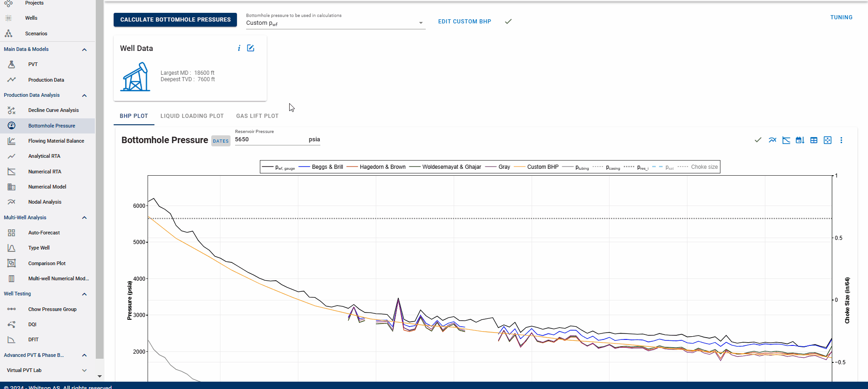Click the Multi-well Numerical Model icon
The width and height of the screenshot is (868, 389).
[11, 278]
